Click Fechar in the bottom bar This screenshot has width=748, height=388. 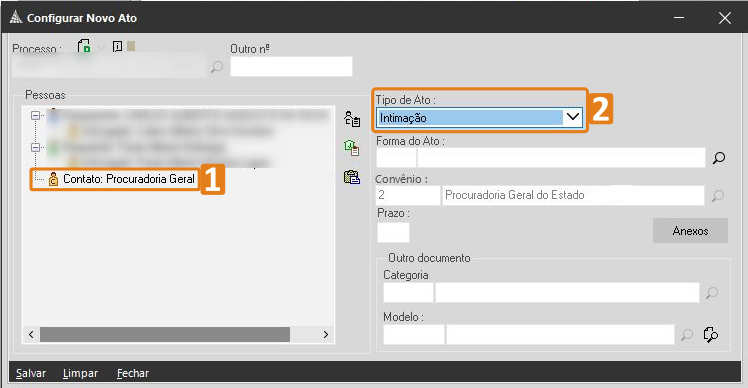(133, 373)
